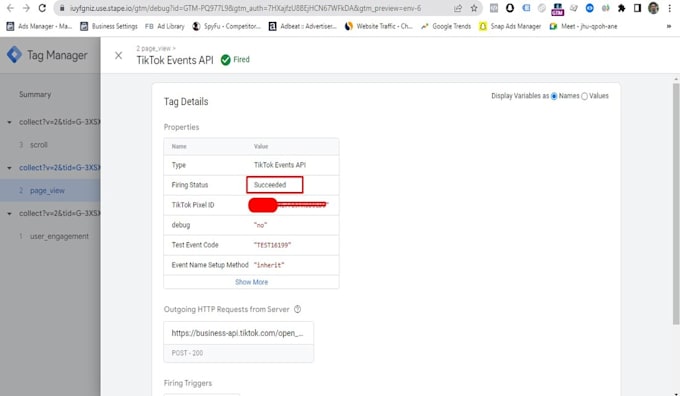Click the blue circular extension icon

[589, 8]
